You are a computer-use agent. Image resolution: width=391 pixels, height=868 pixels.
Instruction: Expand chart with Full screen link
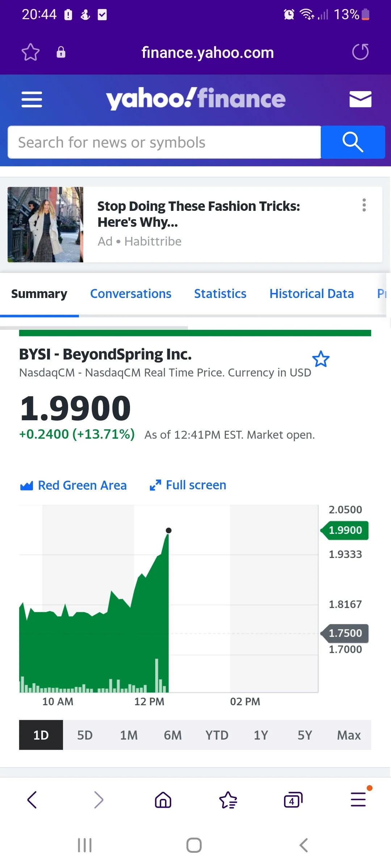(188, 485)
